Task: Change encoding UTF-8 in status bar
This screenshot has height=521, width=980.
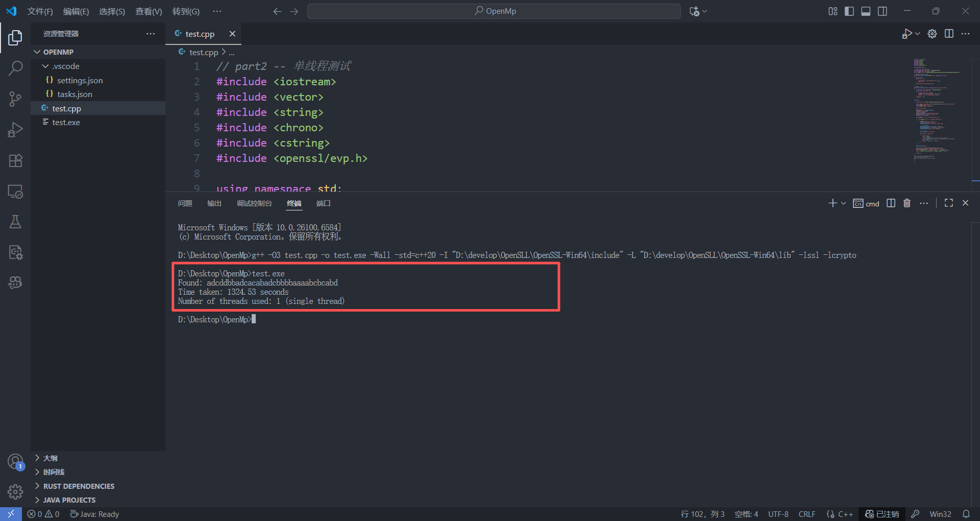Action: click(778, 514)
